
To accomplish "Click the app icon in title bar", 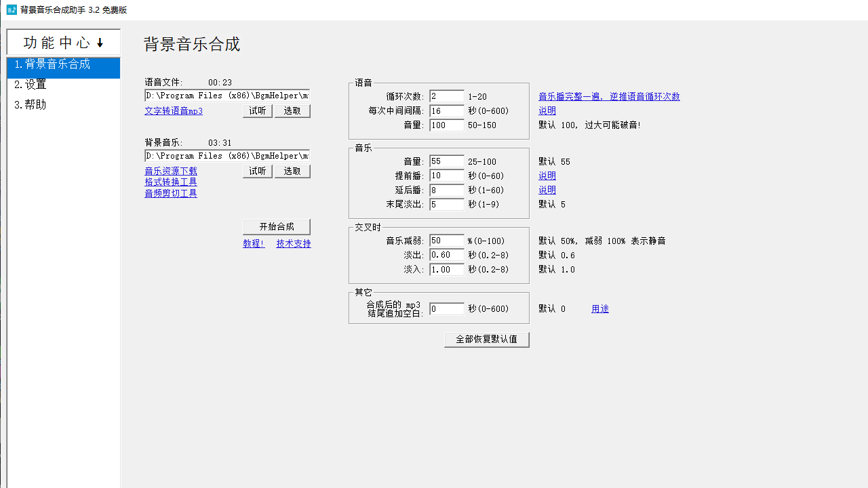I will [11, 9].
